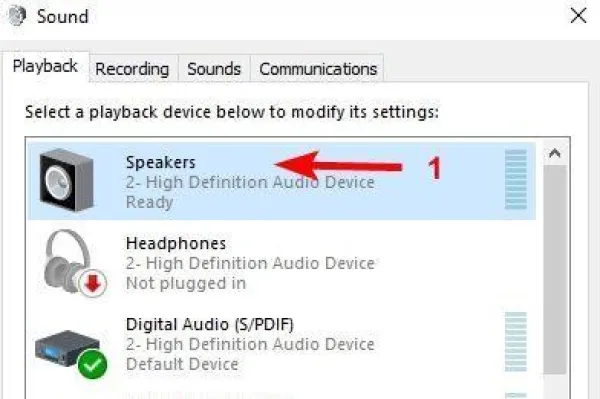
Task: Switch to the Recording tab
Action: click(x=132, y=69)
